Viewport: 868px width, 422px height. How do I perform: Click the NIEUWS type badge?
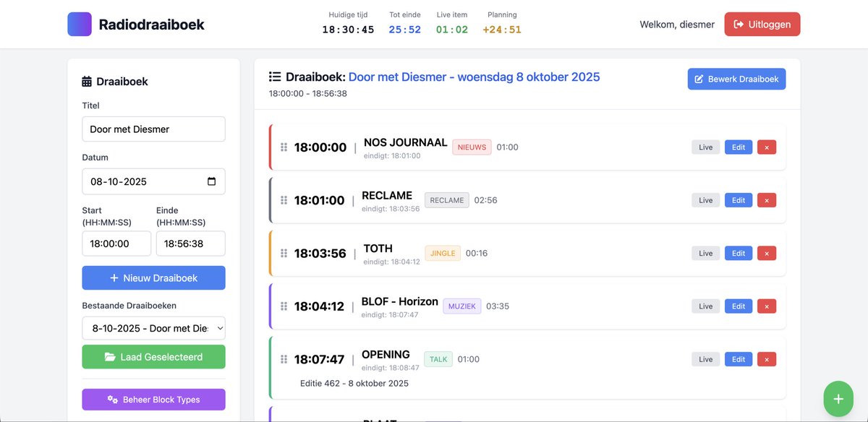coord(472,147)
